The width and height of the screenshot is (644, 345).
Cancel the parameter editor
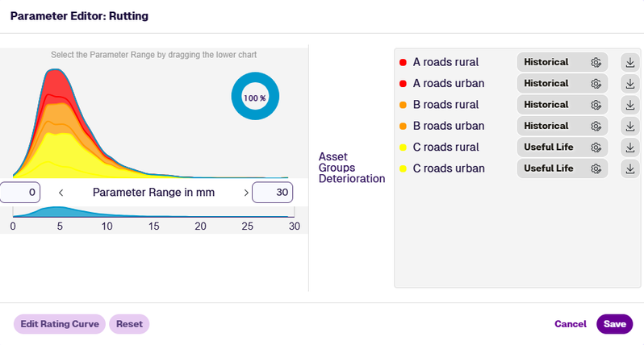click(x=571, y=324)
